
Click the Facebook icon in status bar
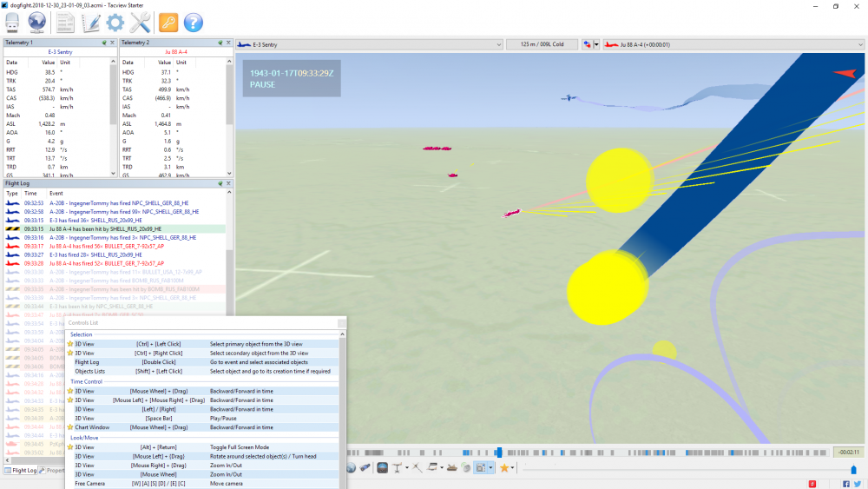[846, 483]
